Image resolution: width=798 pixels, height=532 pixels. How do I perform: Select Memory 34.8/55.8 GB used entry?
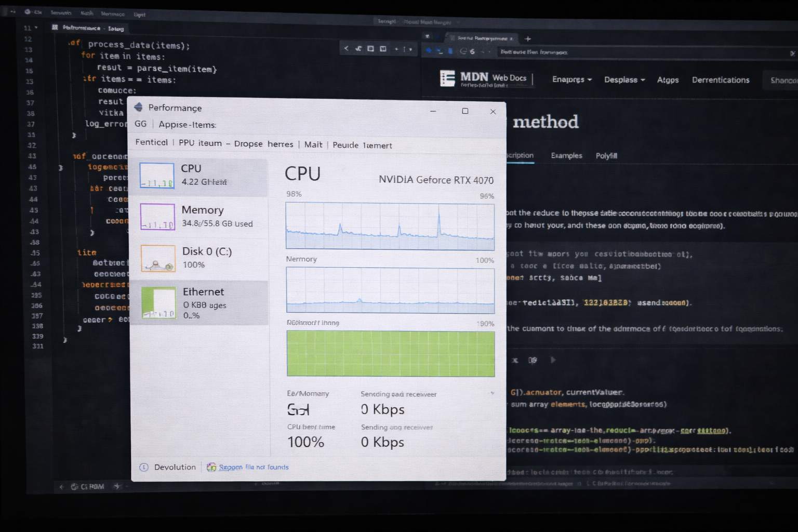tap(198, 217)
